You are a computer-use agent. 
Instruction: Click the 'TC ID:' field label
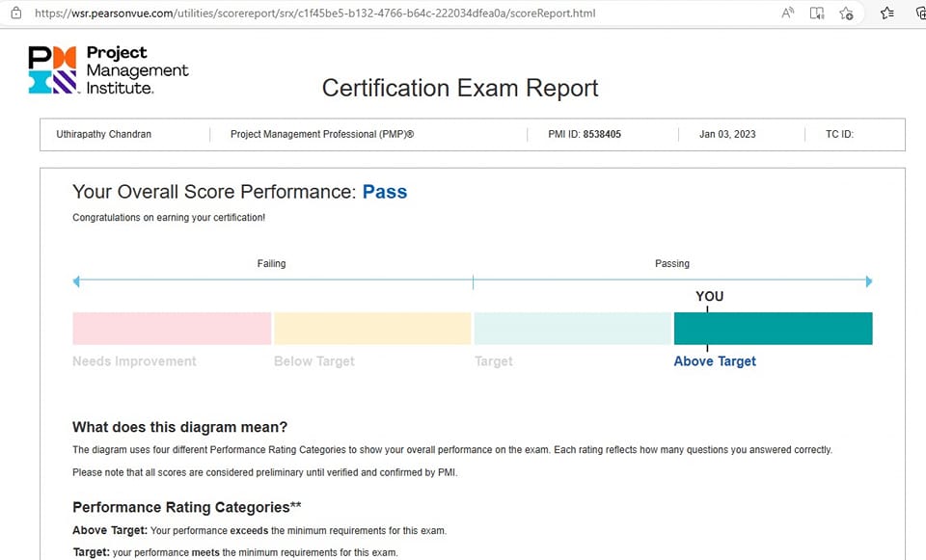[839, 134]
